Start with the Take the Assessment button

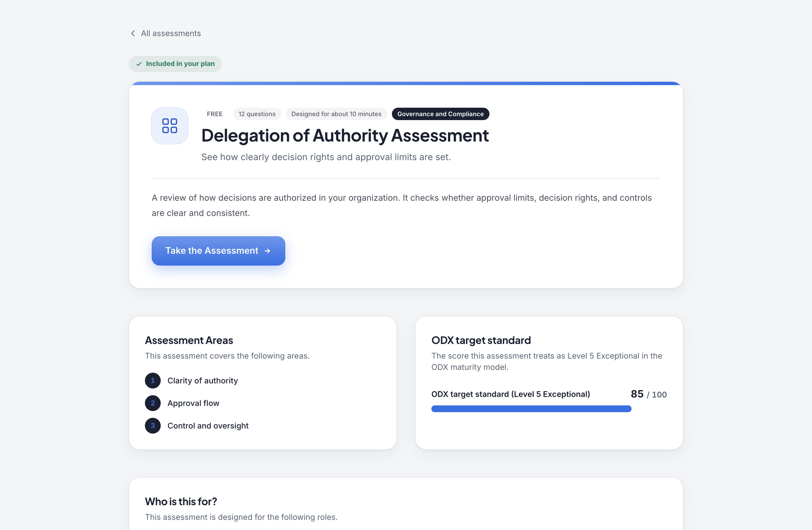click(218, 251)
